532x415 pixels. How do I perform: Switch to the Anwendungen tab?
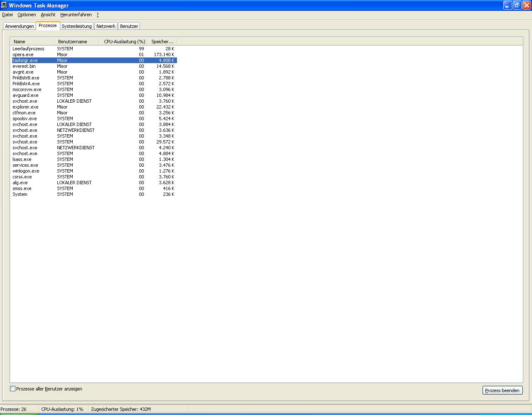point(20,26)
